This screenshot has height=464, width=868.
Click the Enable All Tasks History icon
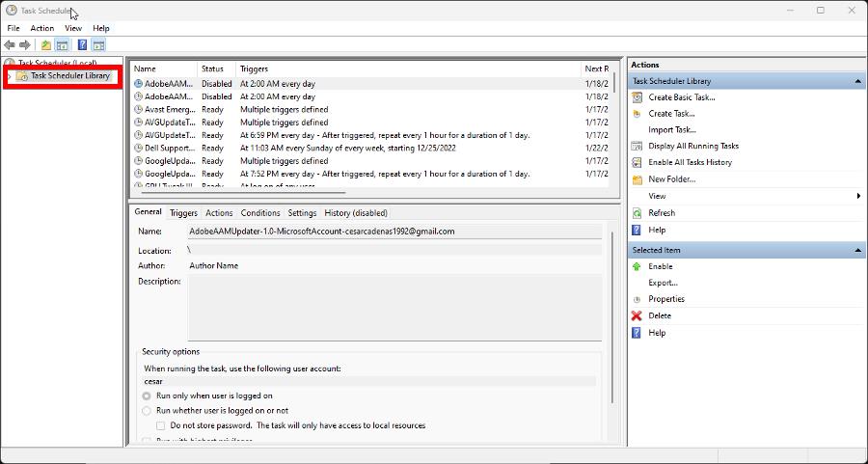tap(637, 162)
